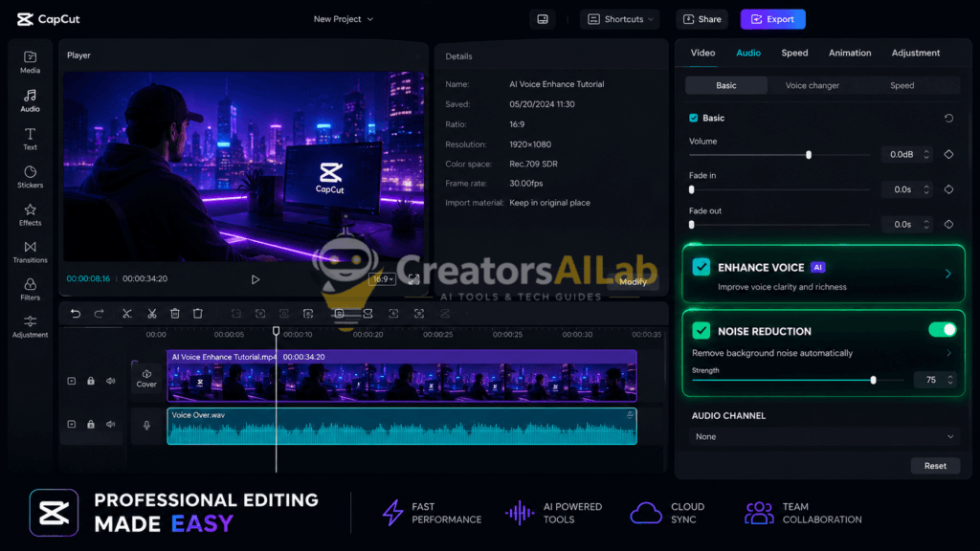
Task: Click the Export button
Action: [x=772, y=19]
